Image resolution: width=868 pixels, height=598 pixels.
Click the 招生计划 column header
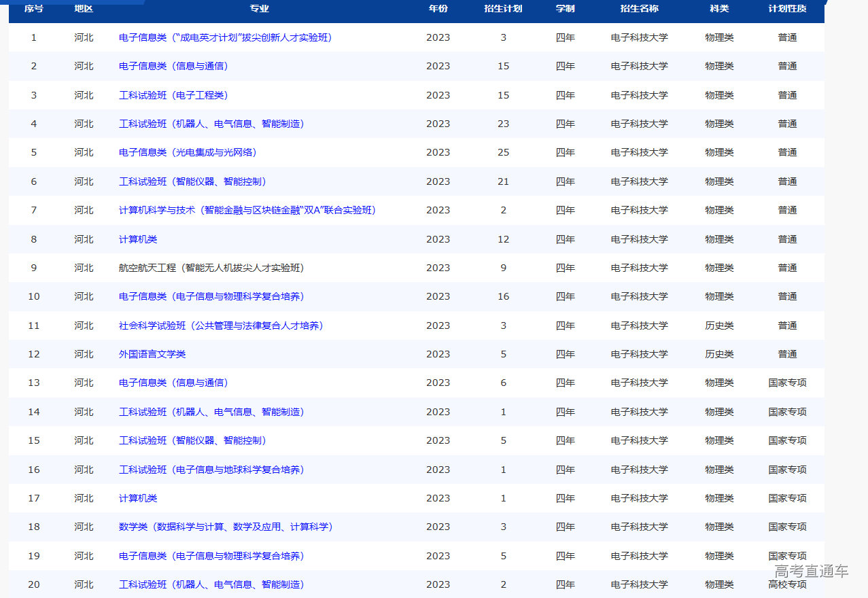point(503,9)
